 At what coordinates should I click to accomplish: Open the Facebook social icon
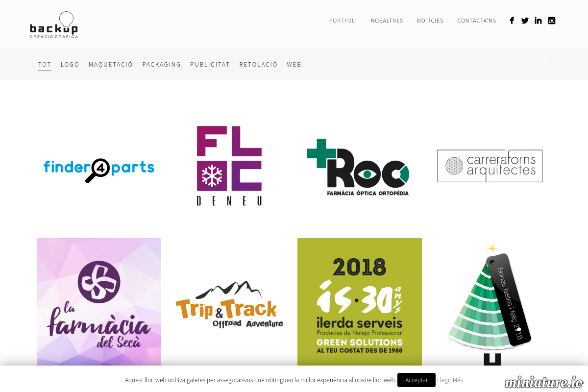coord(512,21)
